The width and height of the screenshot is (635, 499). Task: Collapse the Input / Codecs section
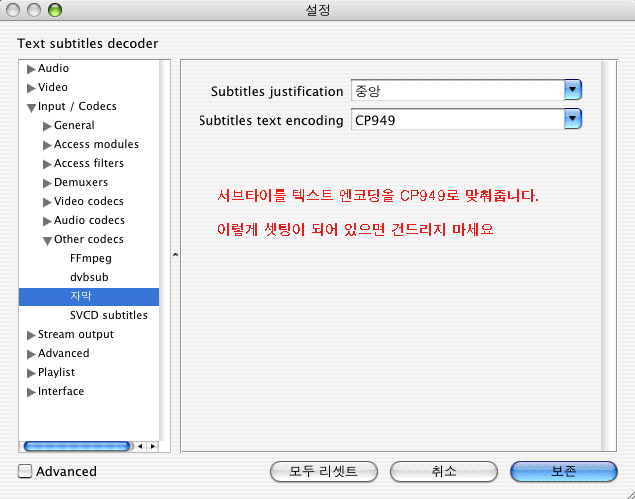(x=31, y=107)
